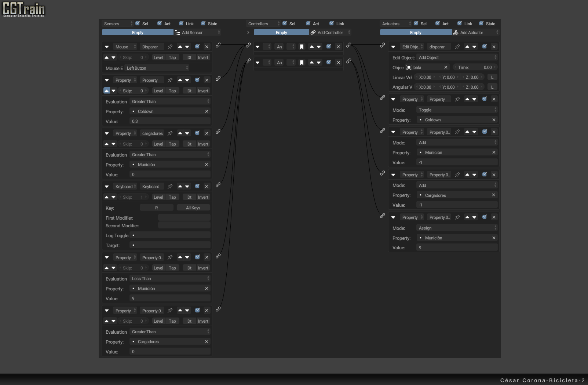Deactivate the cargadores sensor checkbox
Viewport: 588px width, 385px height.
pyautogui.click(x=197, y=133)
